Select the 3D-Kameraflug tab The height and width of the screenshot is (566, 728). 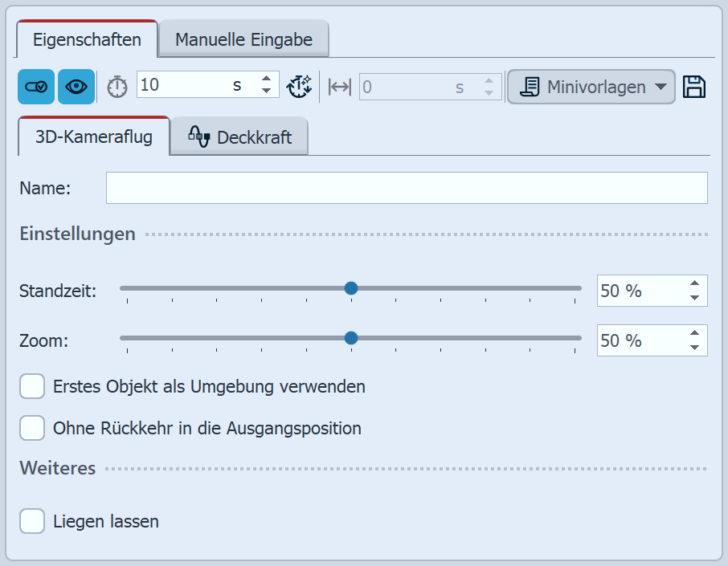point(93,136)
